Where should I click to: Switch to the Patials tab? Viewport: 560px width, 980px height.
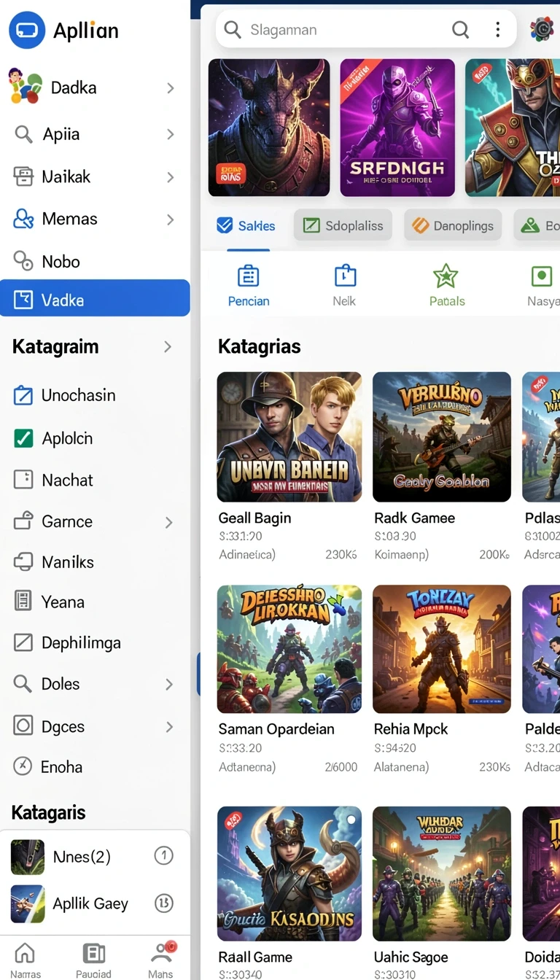tap(446, 285)
